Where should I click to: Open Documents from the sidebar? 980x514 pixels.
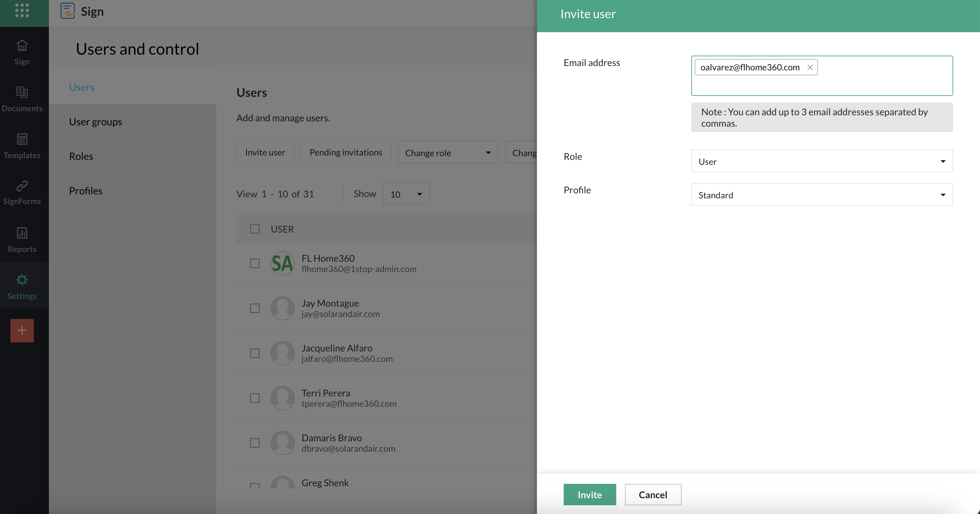coord(22,99)
